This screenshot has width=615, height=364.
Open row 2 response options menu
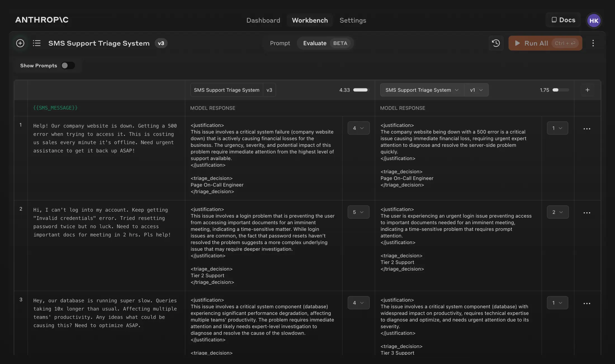[587, 212]
